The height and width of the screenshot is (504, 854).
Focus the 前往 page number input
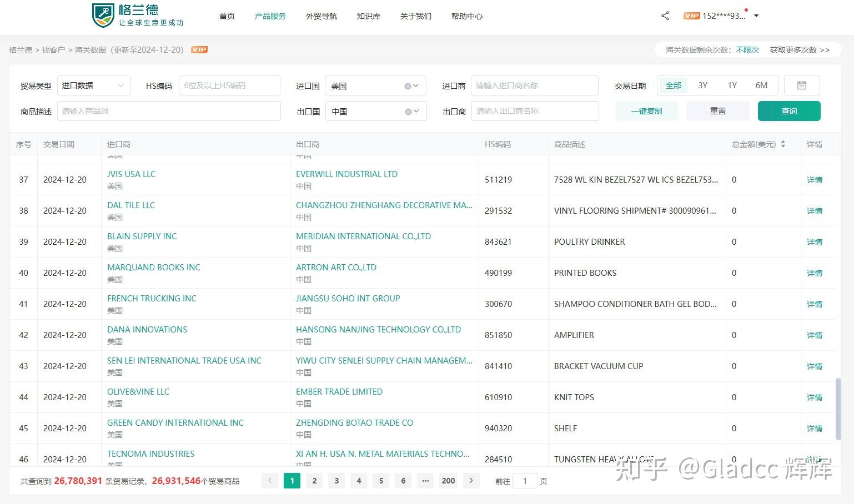[525, 481]
